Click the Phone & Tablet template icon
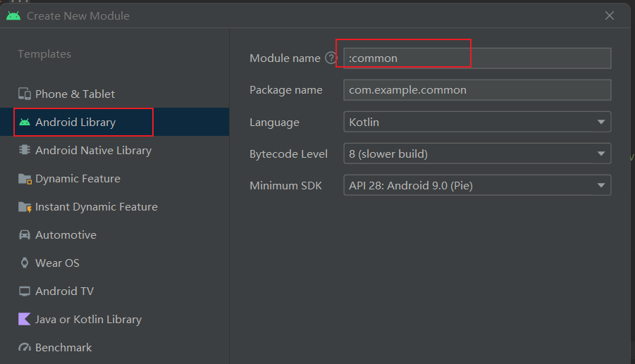This screenshot has width=635, height=364. [x=25, y=94]
